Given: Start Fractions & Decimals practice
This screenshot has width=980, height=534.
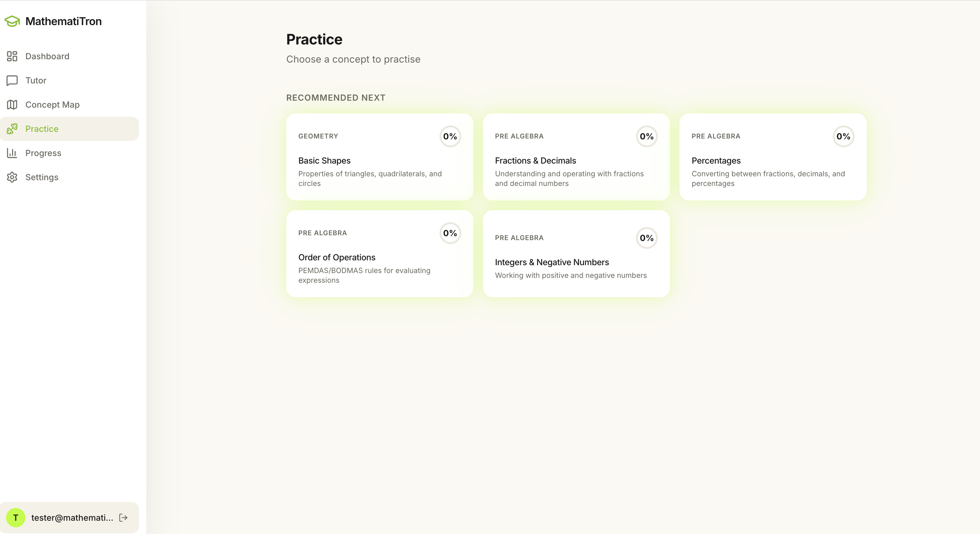Looking at the screenshot, I should pyautogui.click(x=576, y=157).
